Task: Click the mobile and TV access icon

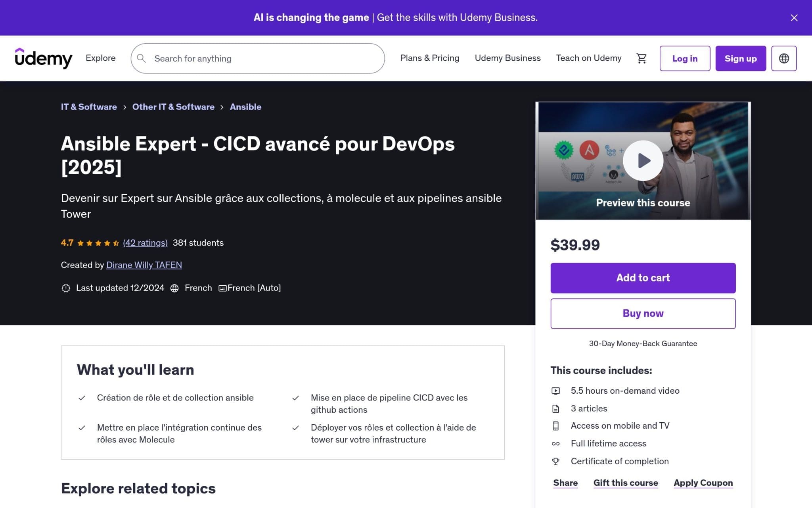Action: pyautogui.click(x=557, y=425)
